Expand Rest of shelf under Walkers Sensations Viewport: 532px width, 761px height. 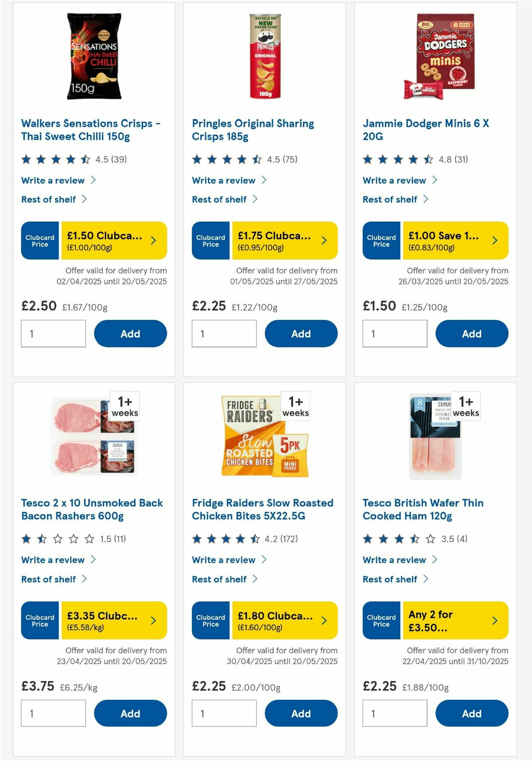pos(54,199)
